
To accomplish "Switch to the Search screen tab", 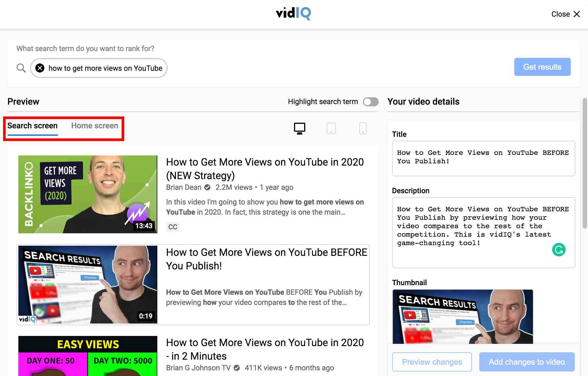I will [x=32, y=126].
